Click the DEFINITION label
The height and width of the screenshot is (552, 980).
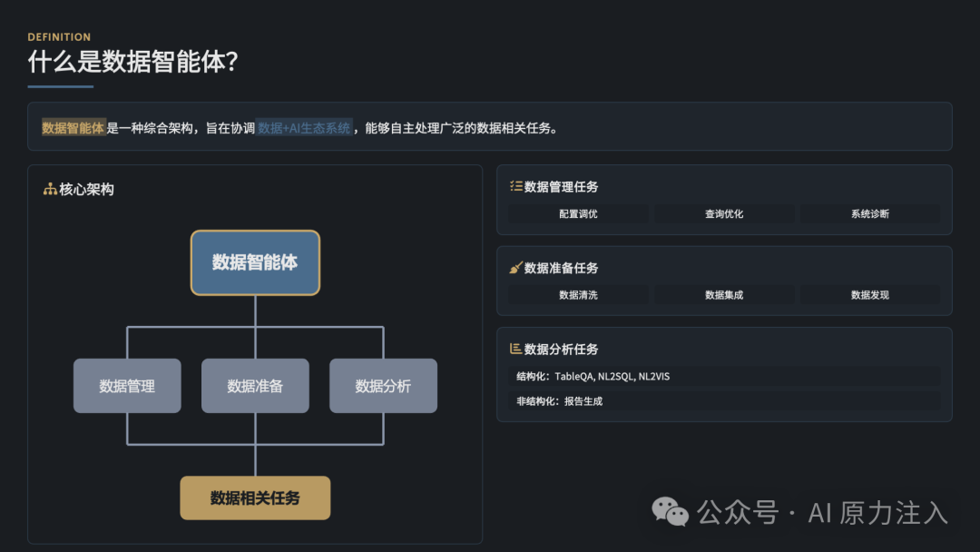point(59,37)
